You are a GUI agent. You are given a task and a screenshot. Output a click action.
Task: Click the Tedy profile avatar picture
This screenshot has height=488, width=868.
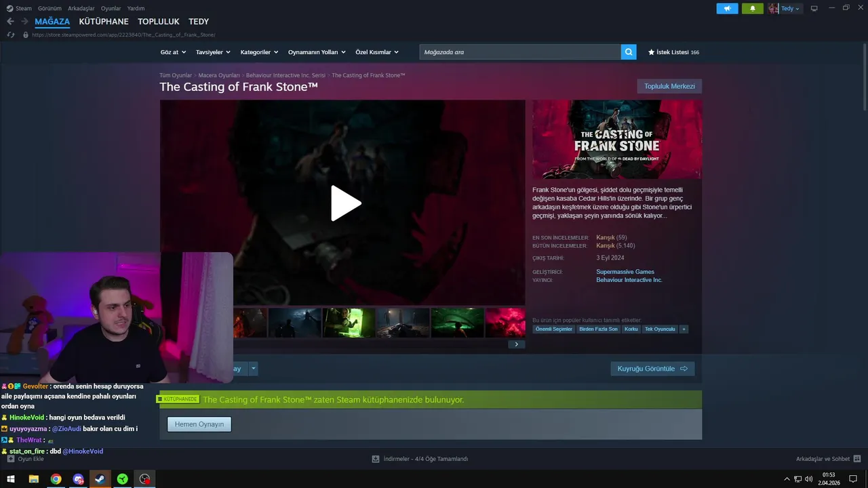point(773,9)
